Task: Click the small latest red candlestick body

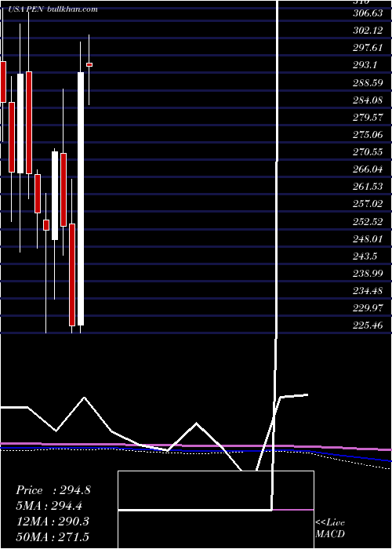Action: pyautogui.click(x=89, y=65)
